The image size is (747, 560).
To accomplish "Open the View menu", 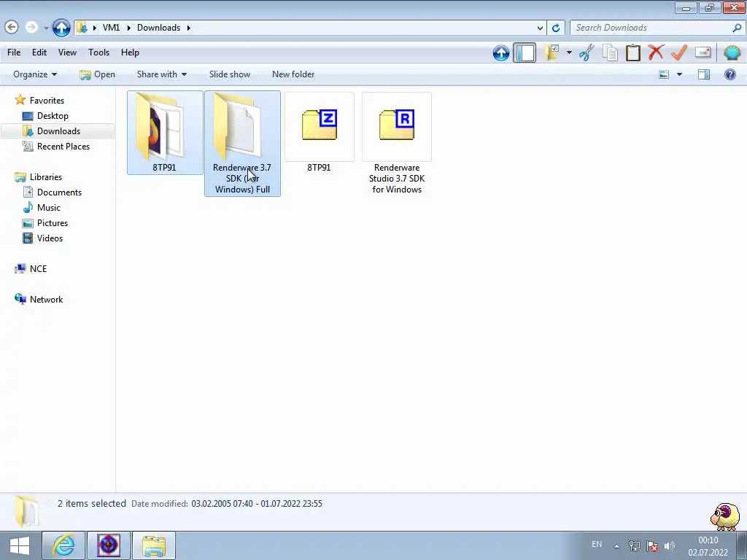I will [x=67, y=52].
